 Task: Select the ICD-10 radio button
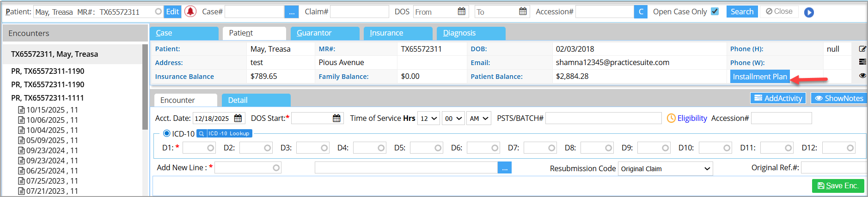coord(167,133)
